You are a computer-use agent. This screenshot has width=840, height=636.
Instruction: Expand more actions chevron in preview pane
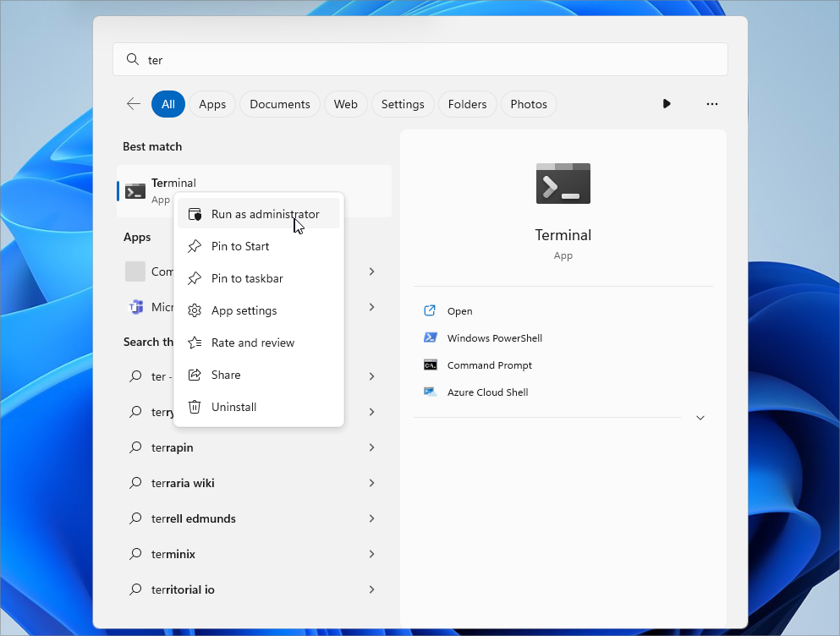click(700, 418)
